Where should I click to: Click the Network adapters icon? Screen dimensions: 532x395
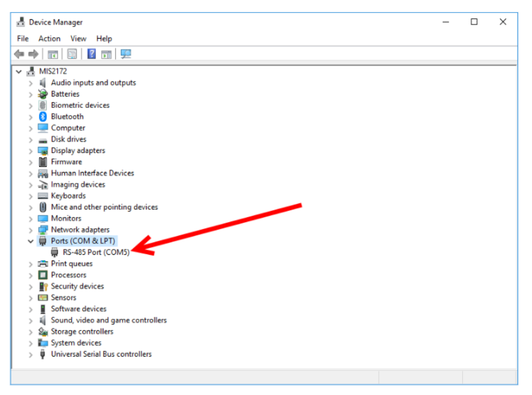[43, 230]
